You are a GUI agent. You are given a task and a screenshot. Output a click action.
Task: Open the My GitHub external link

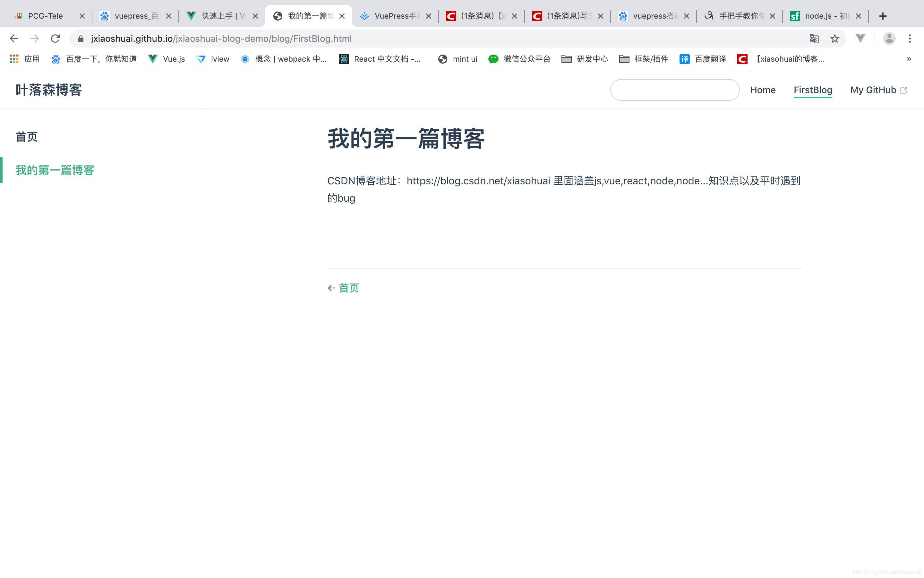pyautogui.click(x=878, y=90)
